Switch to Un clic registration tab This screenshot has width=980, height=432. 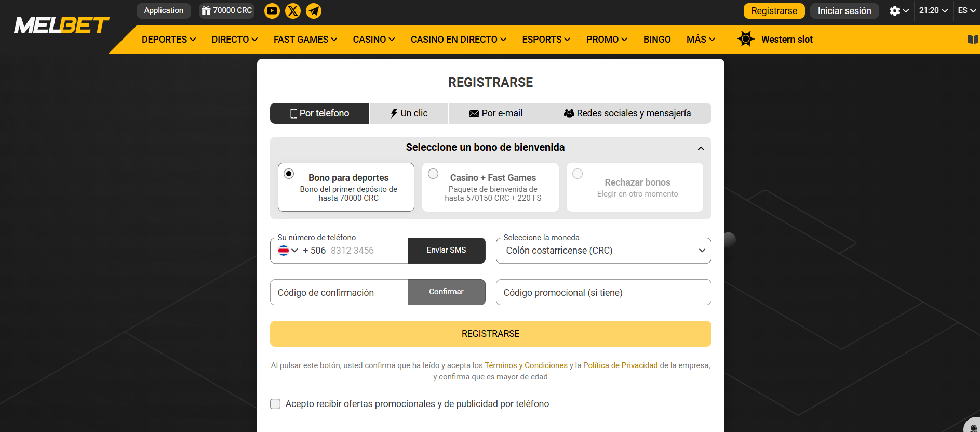pos(409,113)
